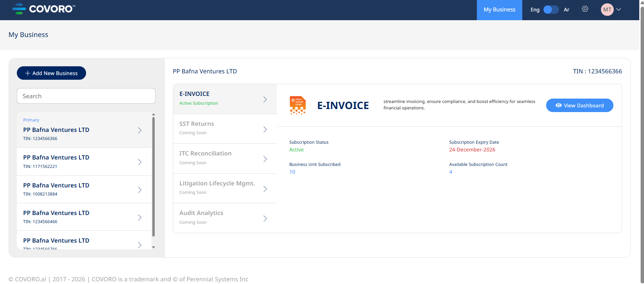Image resolution: width=644 pixels, height=284 pixels.
Task: Click the business list scrollbar thumb
Action: coord(153,177)
